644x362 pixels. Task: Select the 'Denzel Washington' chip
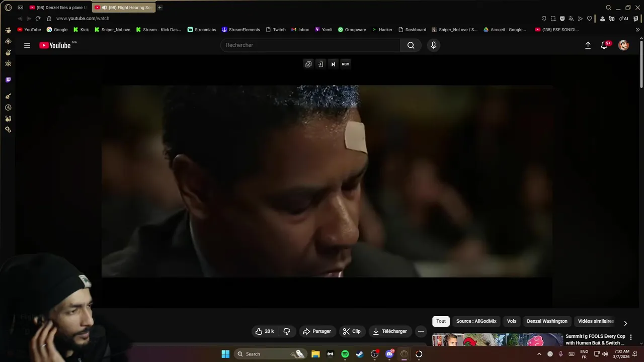[x=547, y=321]
